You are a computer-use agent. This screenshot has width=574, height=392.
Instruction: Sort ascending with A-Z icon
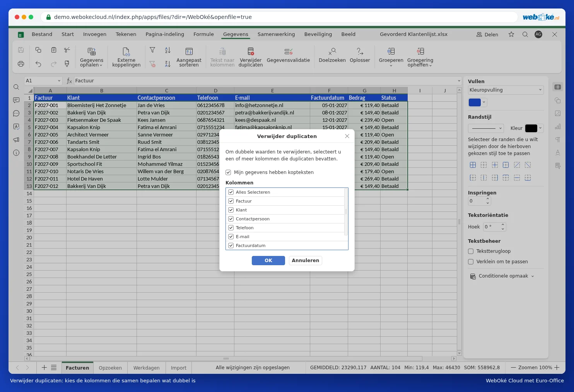tap(167, 50)
